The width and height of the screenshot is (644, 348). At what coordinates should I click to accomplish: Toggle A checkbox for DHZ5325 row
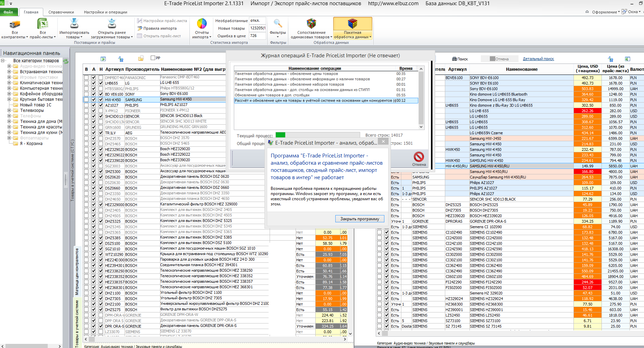93,221
